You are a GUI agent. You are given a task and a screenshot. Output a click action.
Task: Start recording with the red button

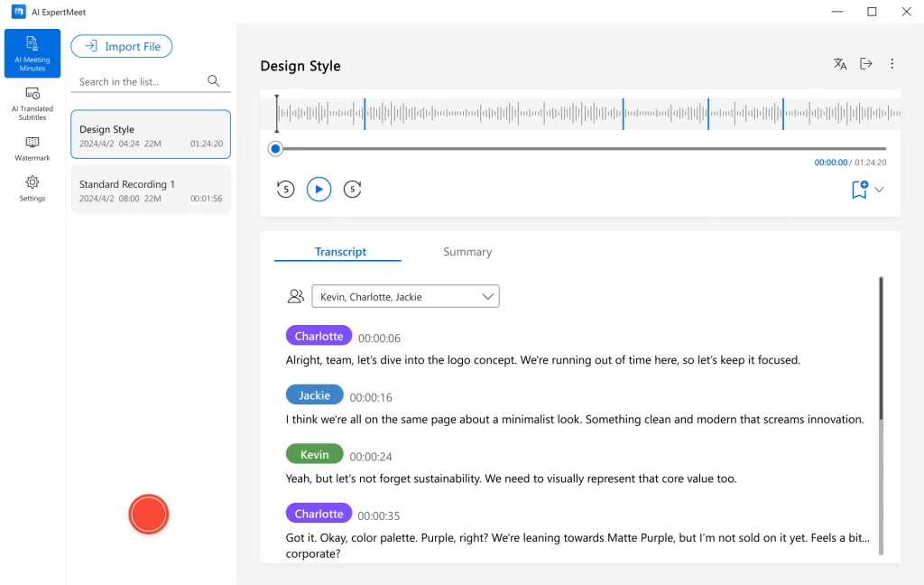(x=149, y=514)
